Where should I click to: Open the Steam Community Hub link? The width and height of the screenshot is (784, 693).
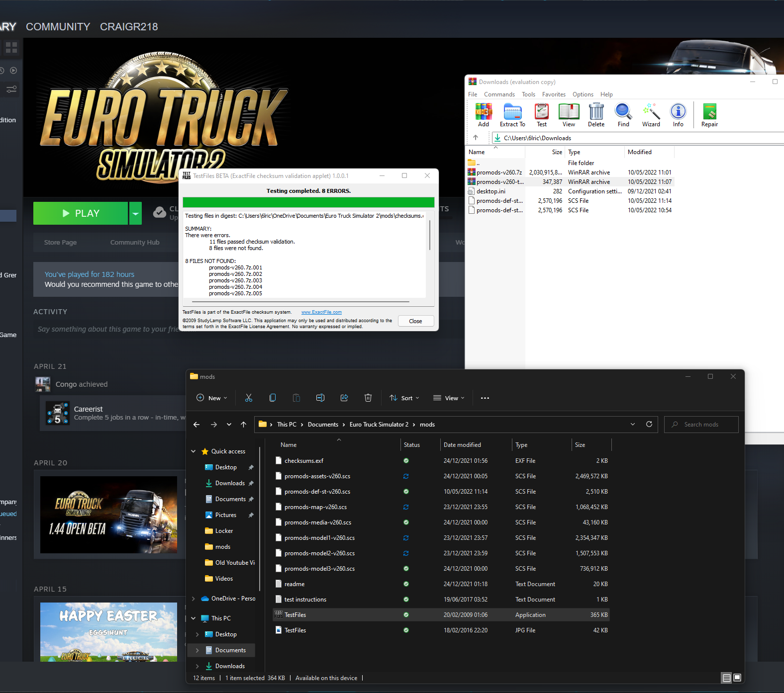pos(135,243)
